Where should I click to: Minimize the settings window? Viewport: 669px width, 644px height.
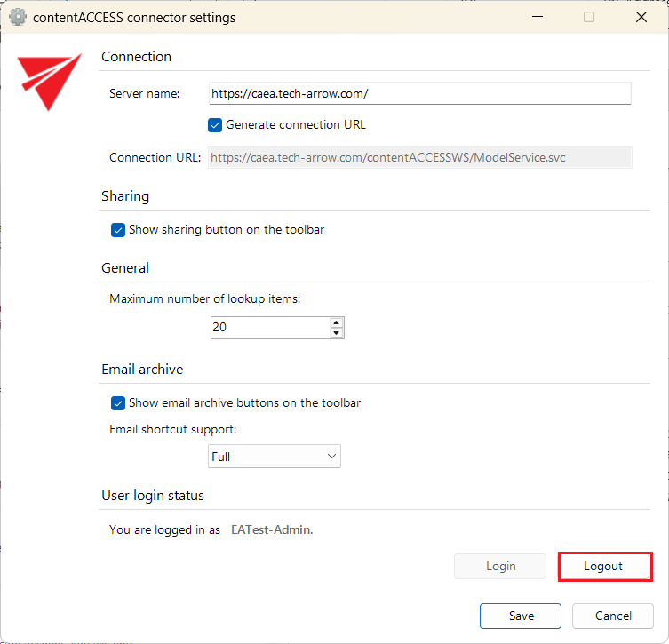point(536,17)
